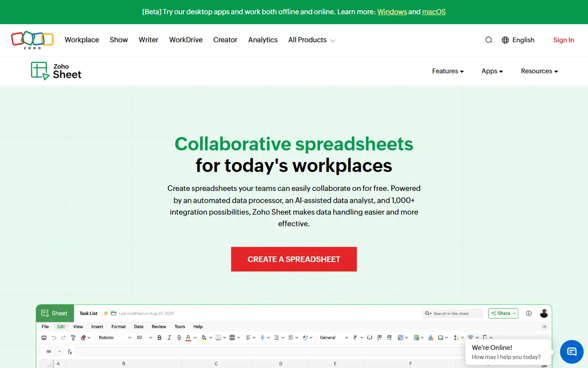Toggle bold formatting in the toolbar
This screenshot has height=368, width=588.
coord(159,338)
